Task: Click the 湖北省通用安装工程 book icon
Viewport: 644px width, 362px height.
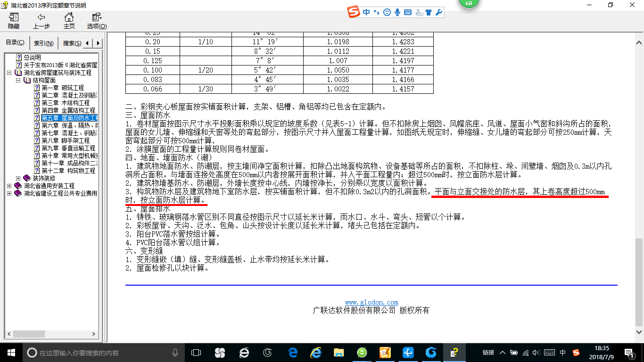Action: point(18,186)
